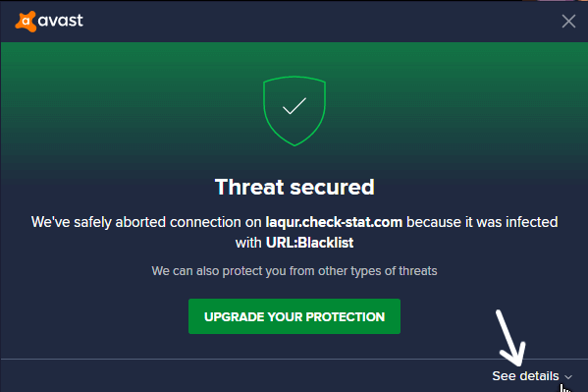588x392 pixels.
Task: Click the other types of threats message
Action: point(294,271)
